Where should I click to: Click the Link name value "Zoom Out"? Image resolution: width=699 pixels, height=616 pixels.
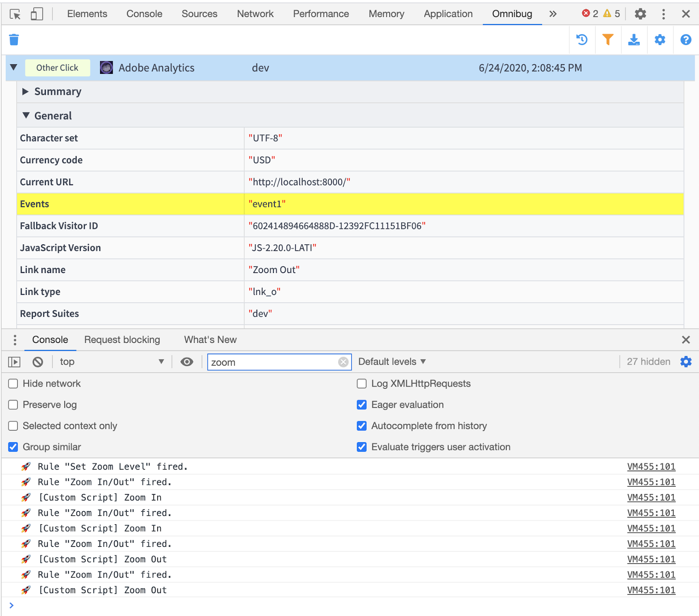(274, 270)
